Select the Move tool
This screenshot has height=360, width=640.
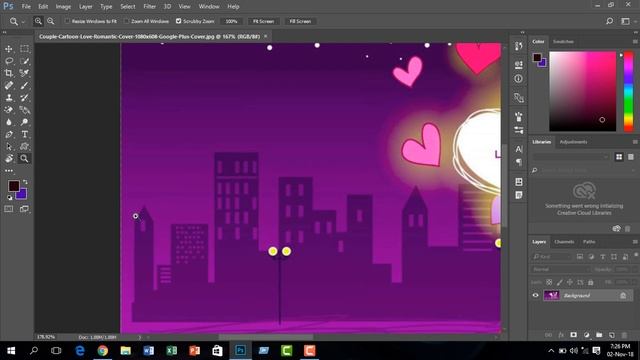(x=9, y=49)
